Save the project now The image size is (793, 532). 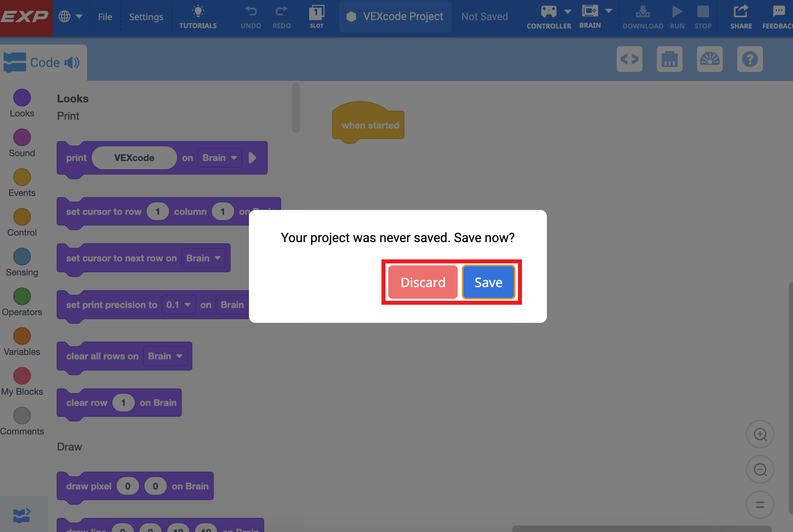click(488, 282)
